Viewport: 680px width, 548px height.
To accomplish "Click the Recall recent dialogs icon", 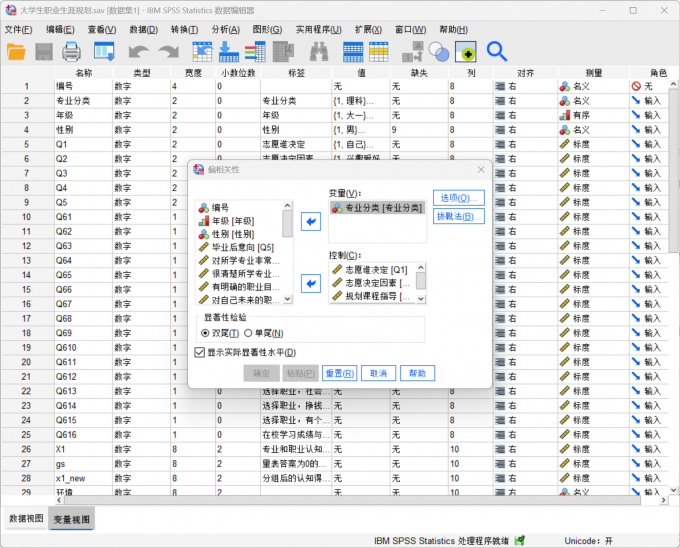I will pyautogui.click(x=104, y=52).
